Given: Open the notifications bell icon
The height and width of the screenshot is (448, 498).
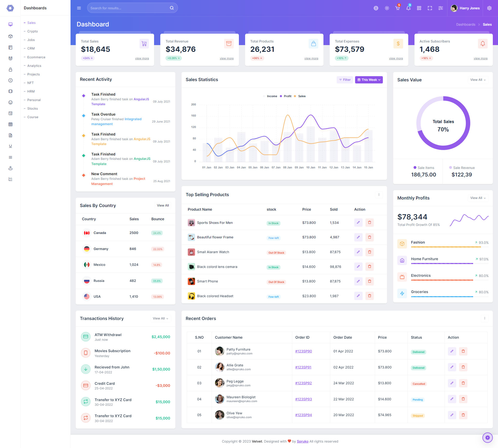Looking at the screenshot, I should (x=408, y=8).
